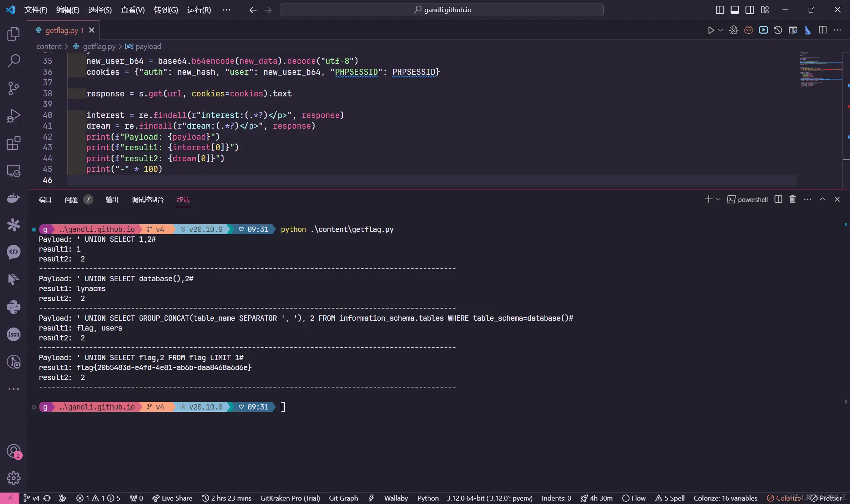Screen dimensions: 850x504
Task: Open the Docker view in the activity bar
Action: point(14,198)
